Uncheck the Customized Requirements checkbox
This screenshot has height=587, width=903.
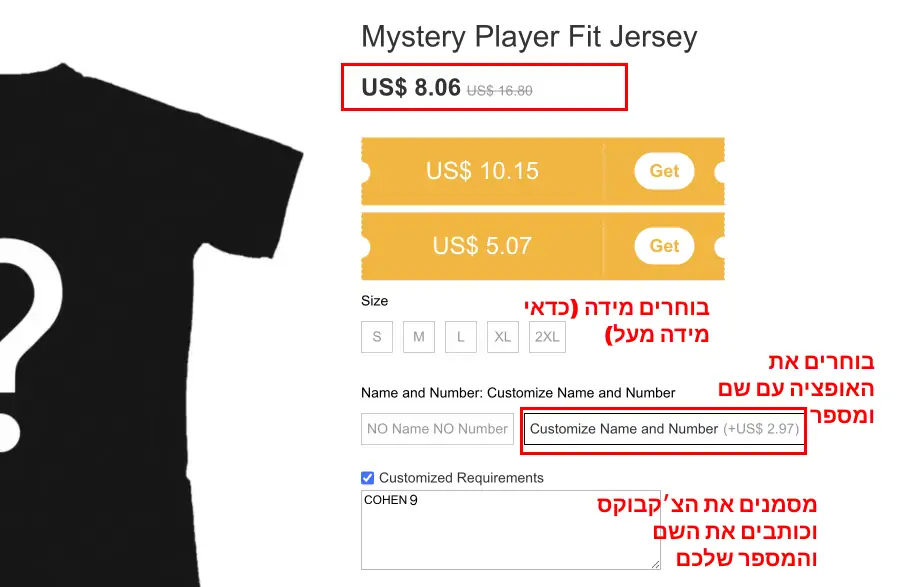point(367,478)
